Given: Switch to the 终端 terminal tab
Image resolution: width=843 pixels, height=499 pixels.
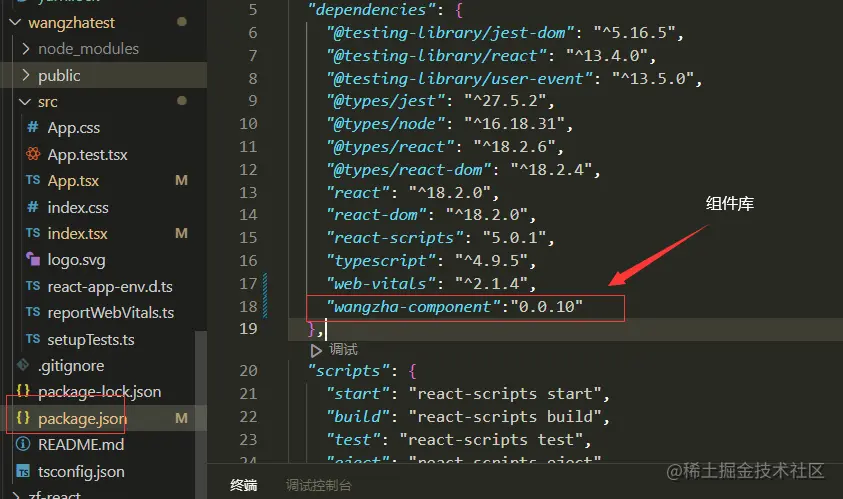Looking at the screenshot, I should coord(244,485).
